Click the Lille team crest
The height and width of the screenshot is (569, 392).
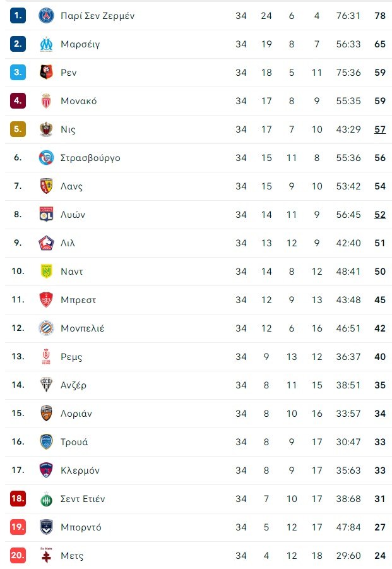(x=46, y=243)
